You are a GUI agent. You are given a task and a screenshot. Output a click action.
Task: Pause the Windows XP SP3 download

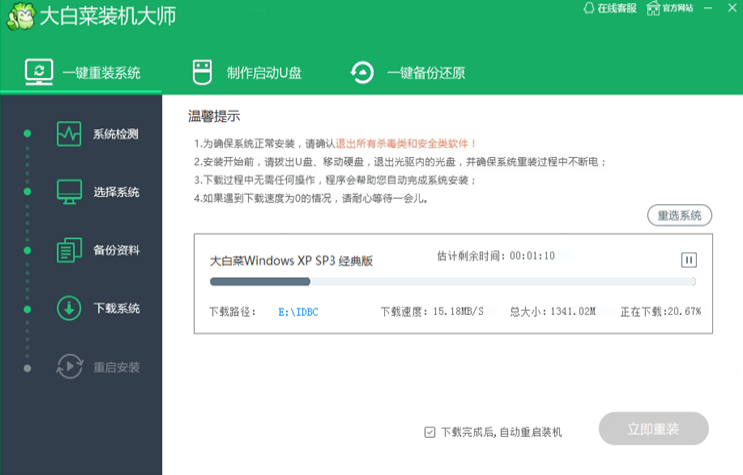(x=688, y=260)
